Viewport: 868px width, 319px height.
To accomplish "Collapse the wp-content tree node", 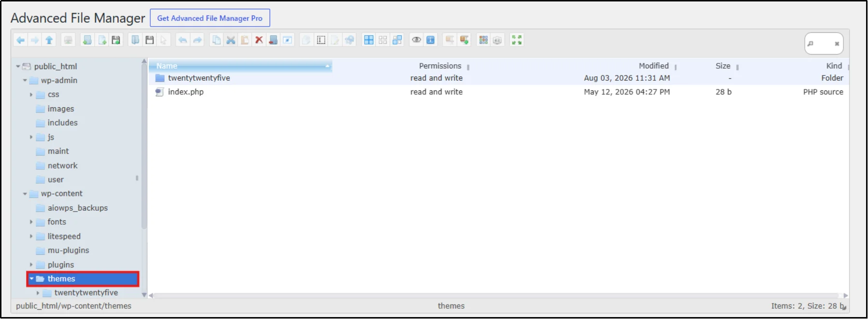I will click(x=25, y=194).
